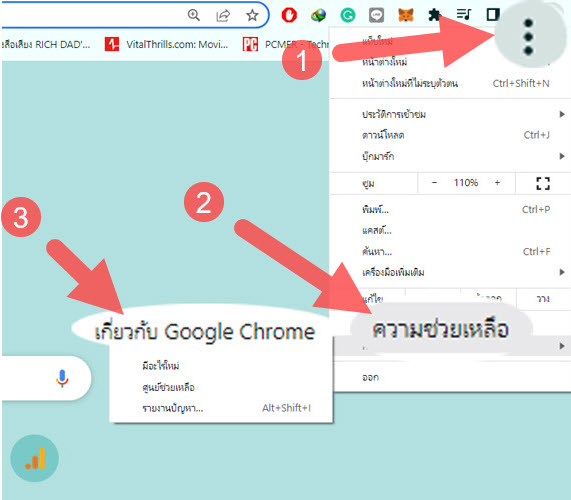This screenshot has height=500, width=571.
Task: Open the Chrome three-dot menu button
Action: 528,36
